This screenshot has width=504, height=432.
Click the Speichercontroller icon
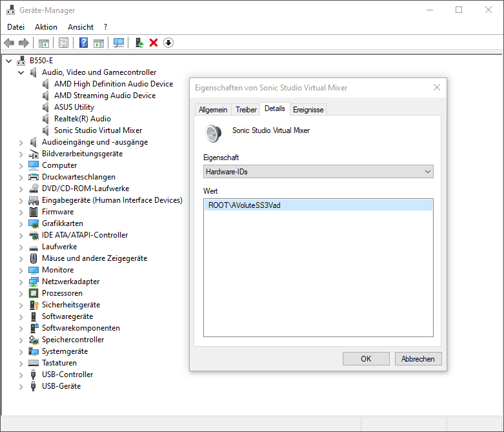(34, 340)
